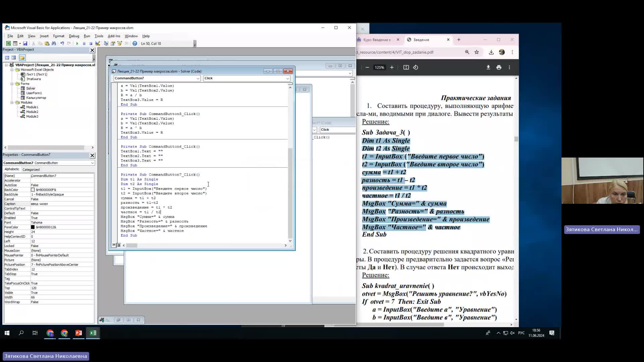Open Project Explorer icon in toolbar
This screenshot has height=362, width=644.
pos(106,44)
